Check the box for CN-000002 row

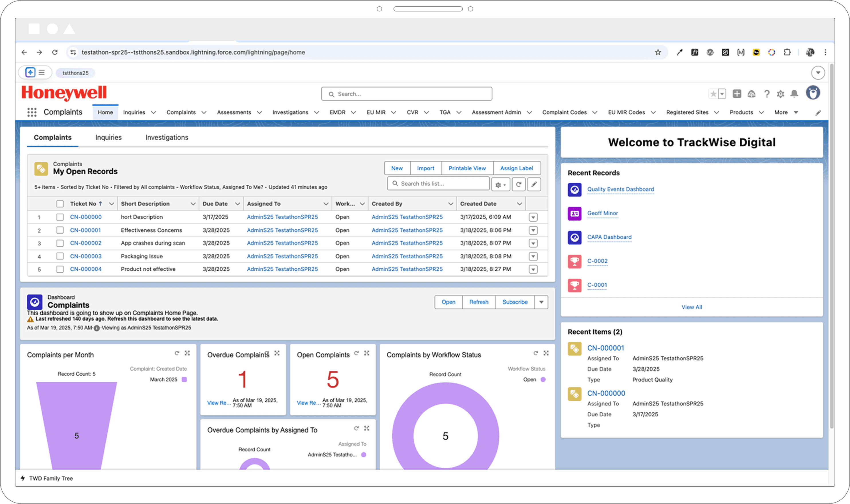60,243
